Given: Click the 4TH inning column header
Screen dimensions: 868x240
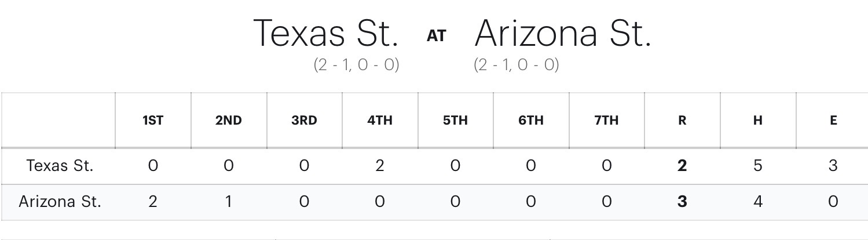Looking at the screenshot, I should pyautogui.click(x=380, y=121).
